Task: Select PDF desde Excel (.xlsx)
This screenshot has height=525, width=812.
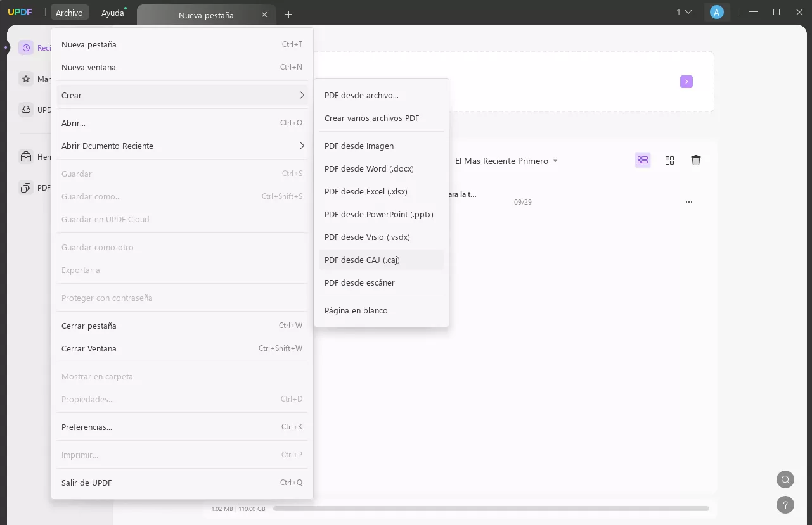Action: point(382,191)
